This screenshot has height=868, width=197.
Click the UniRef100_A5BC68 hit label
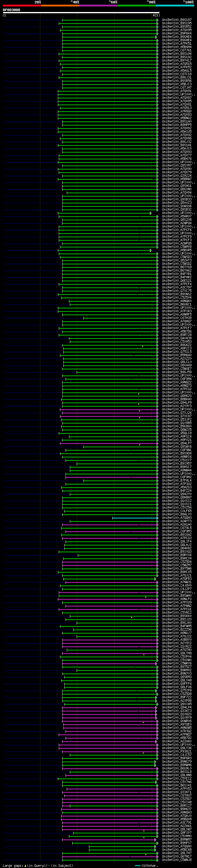pyautogui.click(x=177, y=850)
